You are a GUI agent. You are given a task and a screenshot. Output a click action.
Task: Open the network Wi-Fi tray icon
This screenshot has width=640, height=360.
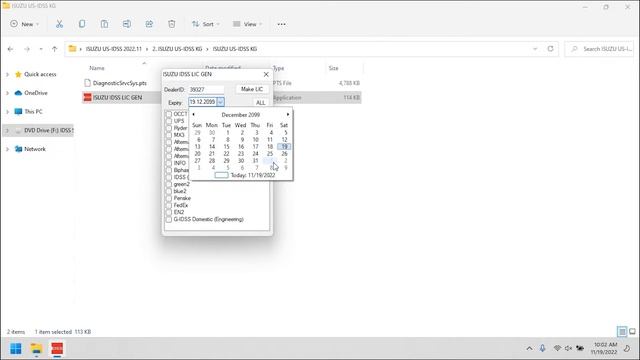tap(557, 348)
